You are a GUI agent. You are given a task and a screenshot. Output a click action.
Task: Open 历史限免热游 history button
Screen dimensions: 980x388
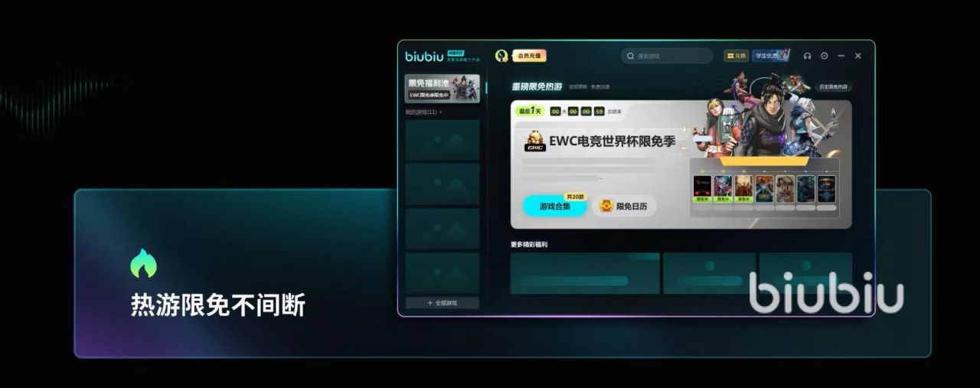(x=833, y=87)
